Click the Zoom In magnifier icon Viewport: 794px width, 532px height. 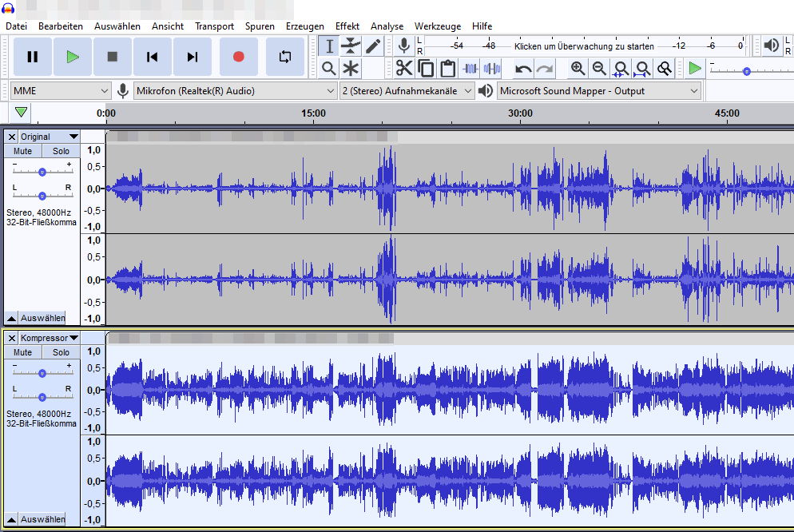[578, 69]
